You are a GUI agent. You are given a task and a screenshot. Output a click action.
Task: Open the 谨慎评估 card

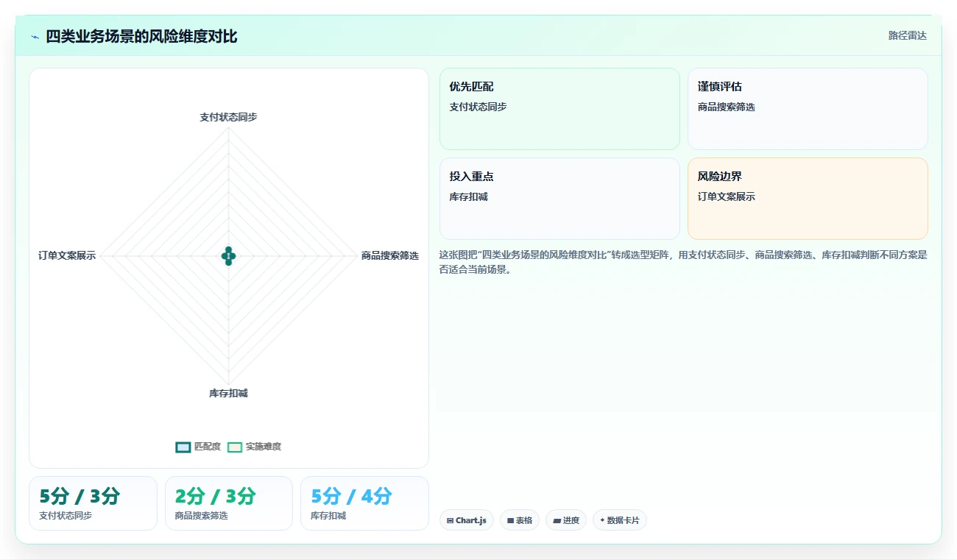(x=808, y=109)
